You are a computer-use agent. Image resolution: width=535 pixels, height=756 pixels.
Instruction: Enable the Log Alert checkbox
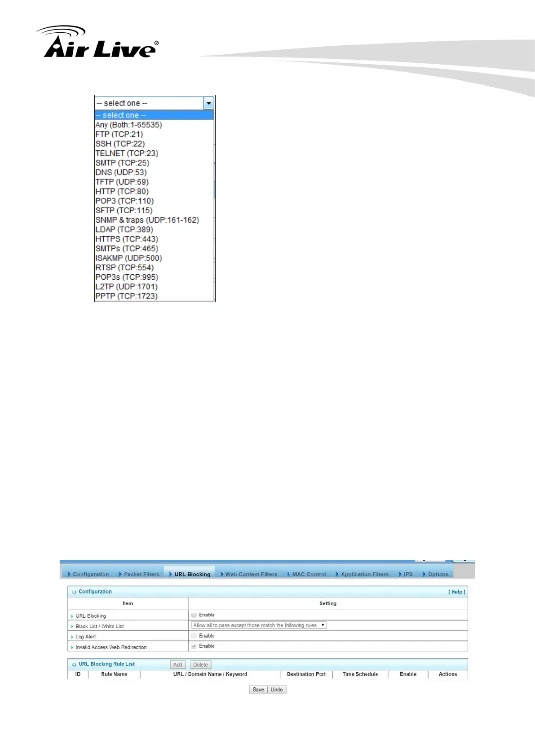[x=194, y=636]
